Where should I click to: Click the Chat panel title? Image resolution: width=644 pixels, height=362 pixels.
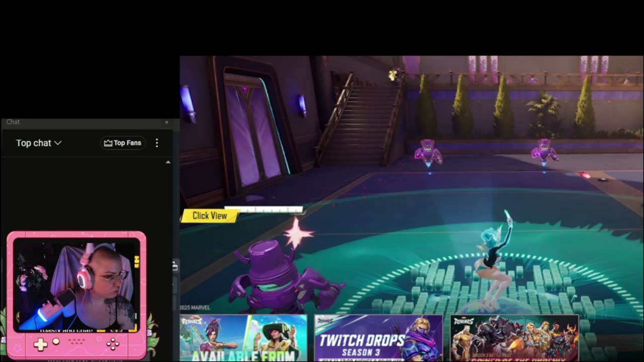point(13,122)
